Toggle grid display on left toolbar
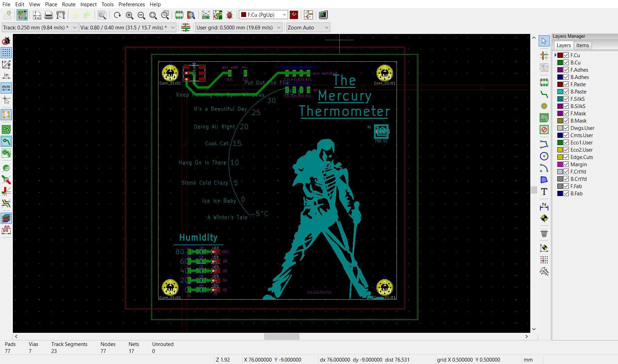The image size is (618, 364). click(6, 53)
